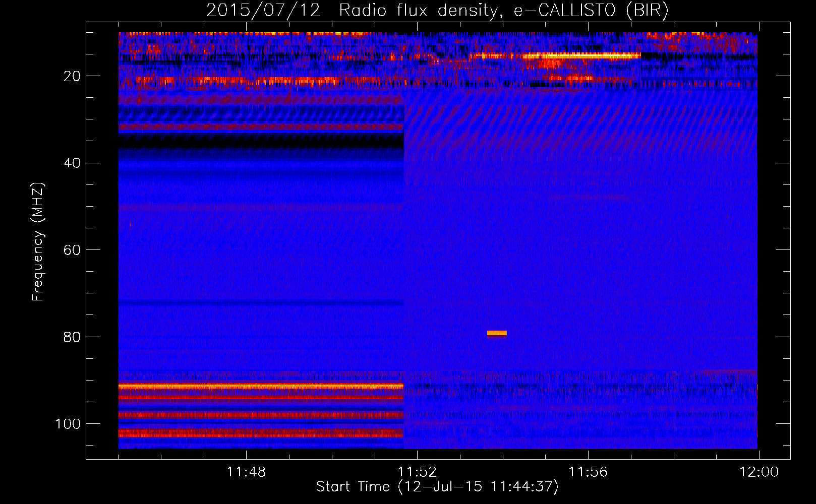Screen dimensions: 816x504
Task: Click the plot title "Radio flux density, e-CALLISTO (BIR)"
Action: click(x=503, y=11)
